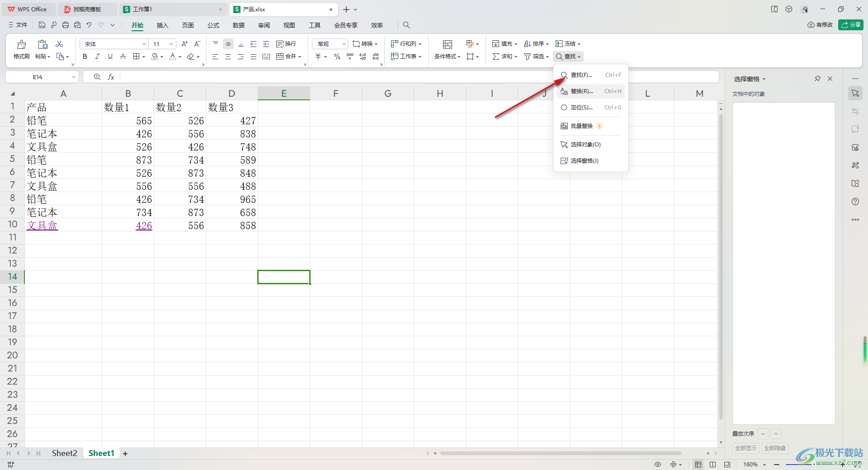This screenshot has width=868, height=470.
Task: Click the 文具盒 hyperlink in cell A10
Action: click(x=42, y=226)
